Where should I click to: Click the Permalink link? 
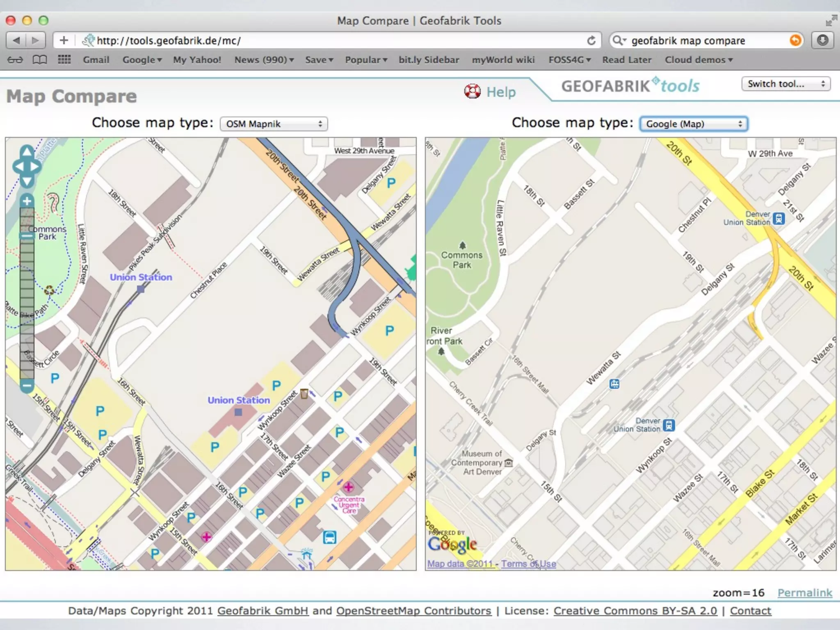tap(805, 593)
